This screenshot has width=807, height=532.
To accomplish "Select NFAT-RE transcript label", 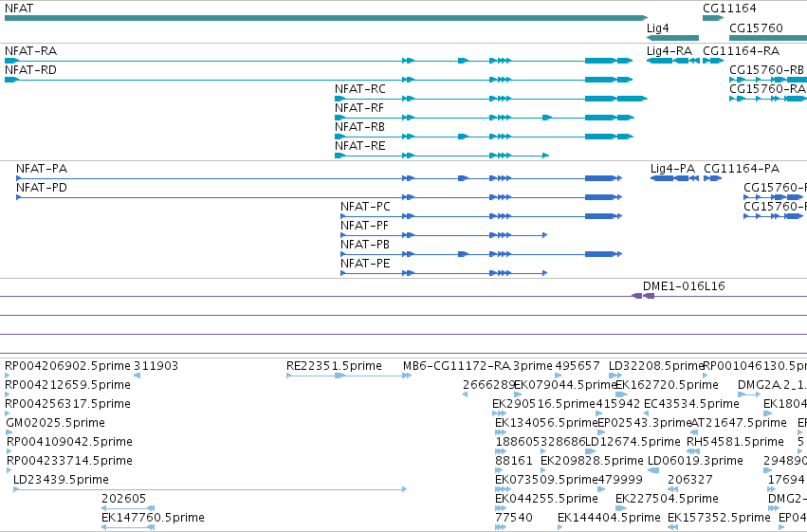I will pos(359,146).
